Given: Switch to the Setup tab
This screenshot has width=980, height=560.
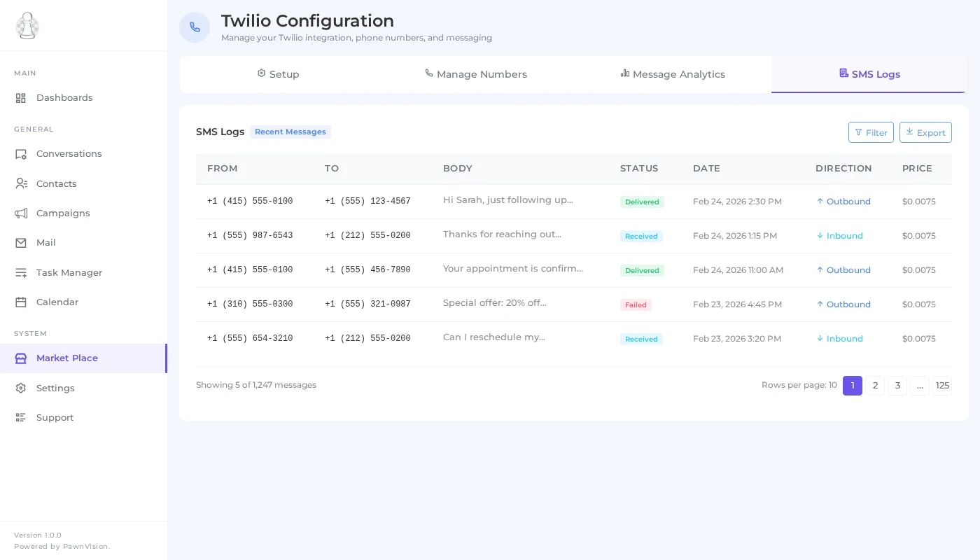Looking at the screenshot, I should [278, 74].
